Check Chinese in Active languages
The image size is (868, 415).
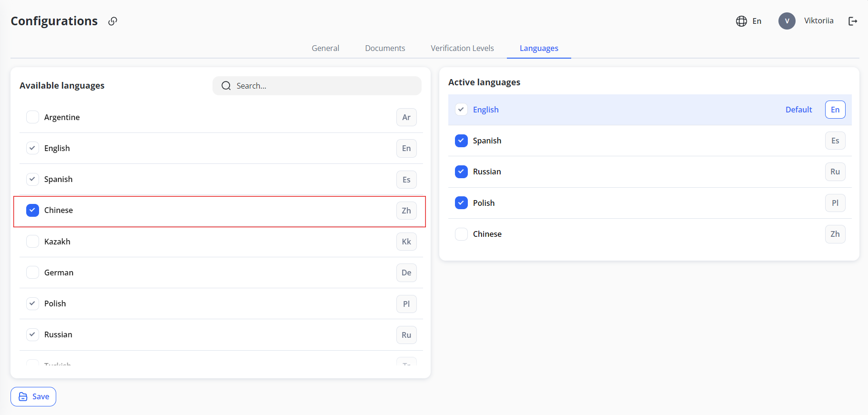[461, 234]
